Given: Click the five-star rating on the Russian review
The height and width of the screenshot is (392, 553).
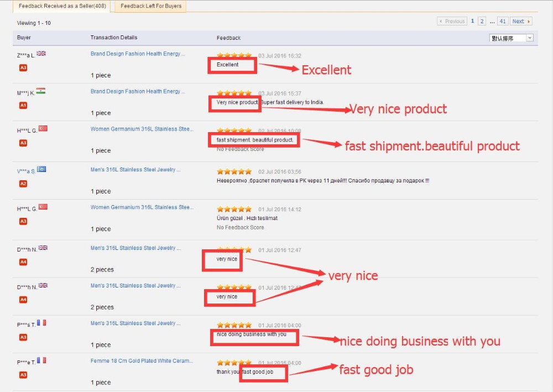Looking at the screenshot, I should 234,172.
